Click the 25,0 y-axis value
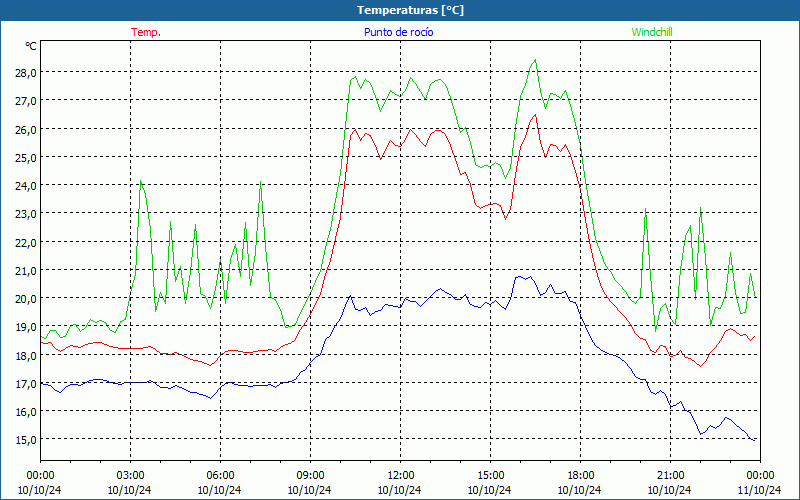The image size is (800, 500). click(x=26, y=158)
